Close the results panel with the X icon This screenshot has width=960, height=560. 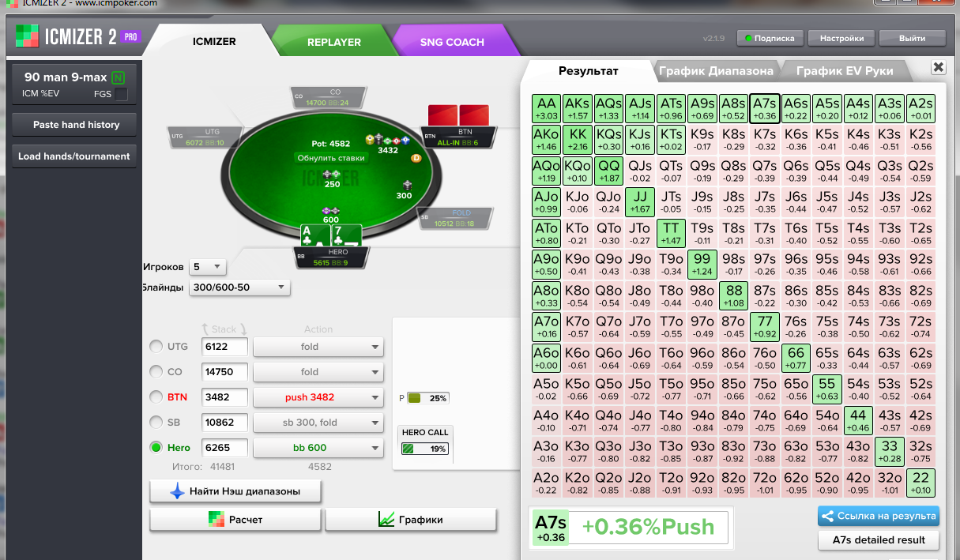(939, 68)
